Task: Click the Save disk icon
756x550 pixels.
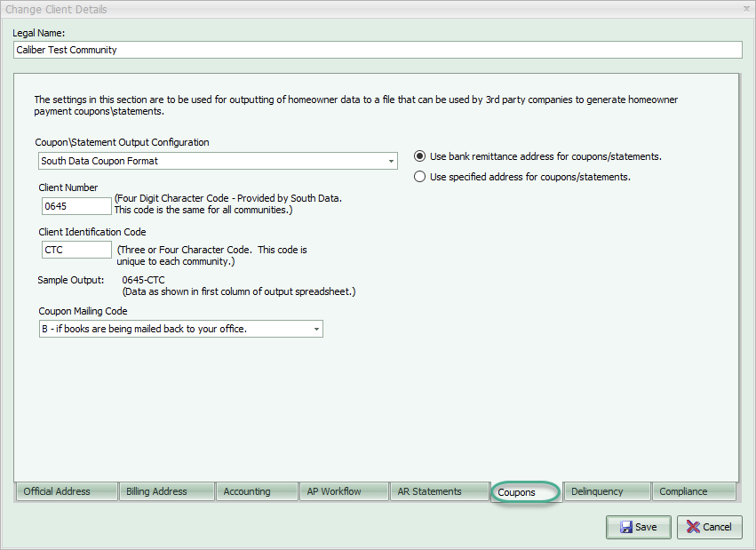Action: click(625, 527)
